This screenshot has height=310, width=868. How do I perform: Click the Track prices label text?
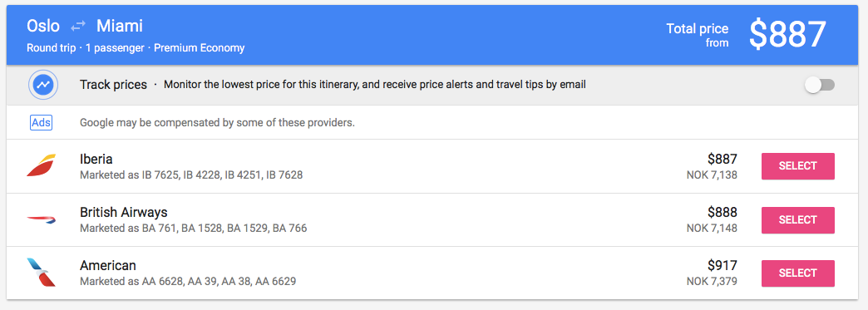[x=113, y=85]
